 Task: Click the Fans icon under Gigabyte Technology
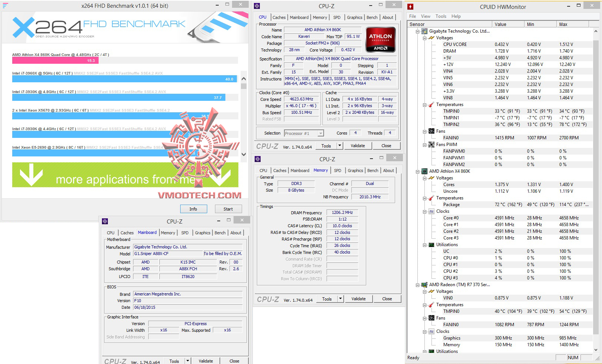click(x=431, y=131)
